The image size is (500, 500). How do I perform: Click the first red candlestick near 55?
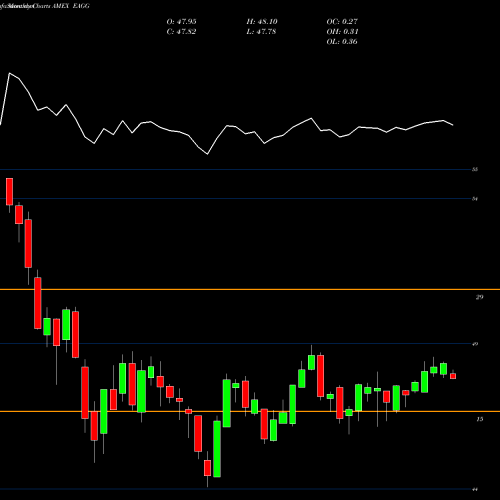pyautogui.click(x=9, y=192)
